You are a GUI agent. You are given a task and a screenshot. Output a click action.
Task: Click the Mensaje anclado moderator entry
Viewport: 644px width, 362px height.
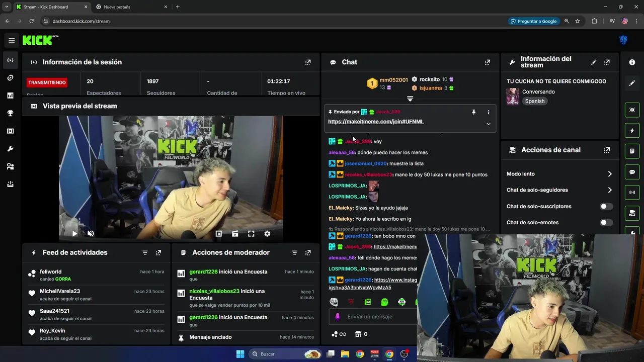[246, 337]
